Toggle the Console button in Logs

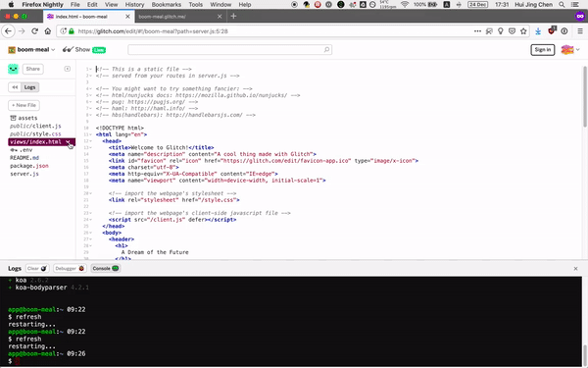pos(106,269)
